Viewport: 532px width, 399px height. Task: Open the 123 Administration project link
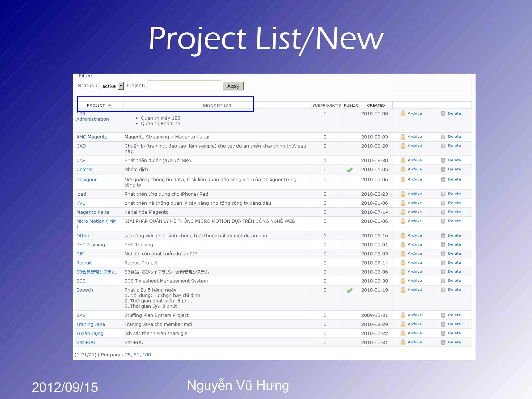92,116
